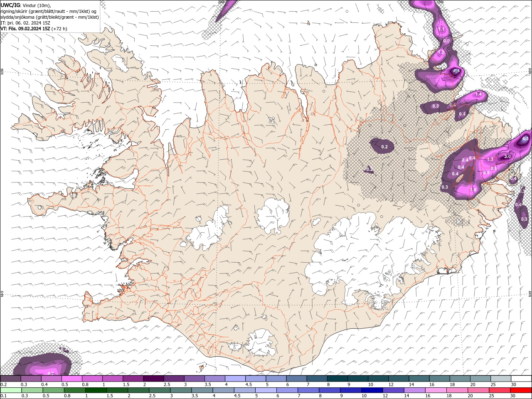Click the Drangajökull glacier in the Westfjords
Image resolution: width=532 pixels, height=399 pixels.
point(120,63)
